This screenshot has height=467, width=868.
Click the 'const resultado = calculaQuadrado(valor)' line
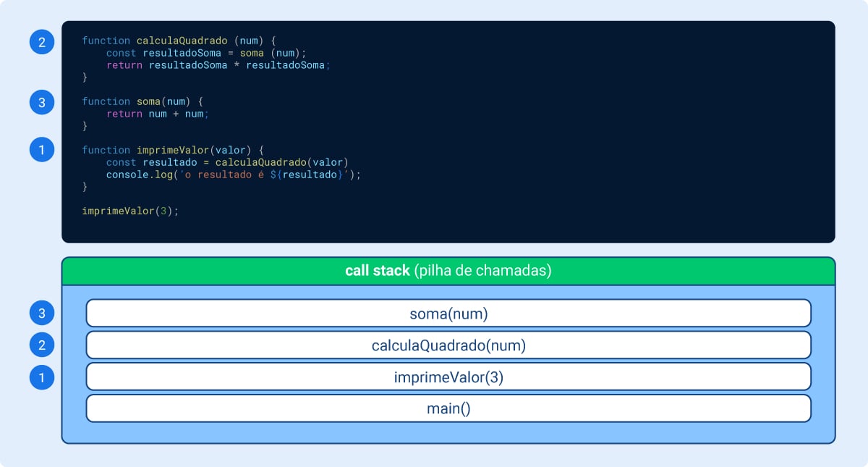point(227,162)
